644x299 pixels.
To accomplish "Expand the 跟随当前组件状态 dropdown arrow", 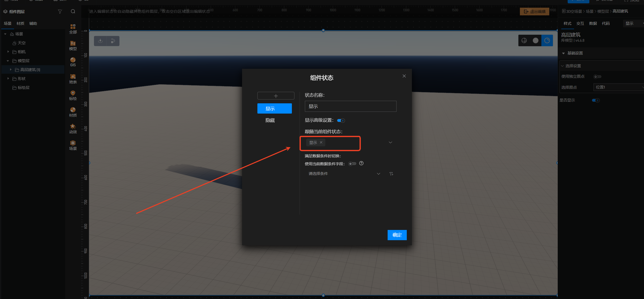I will pyautogui.click(x=390, y=142).
